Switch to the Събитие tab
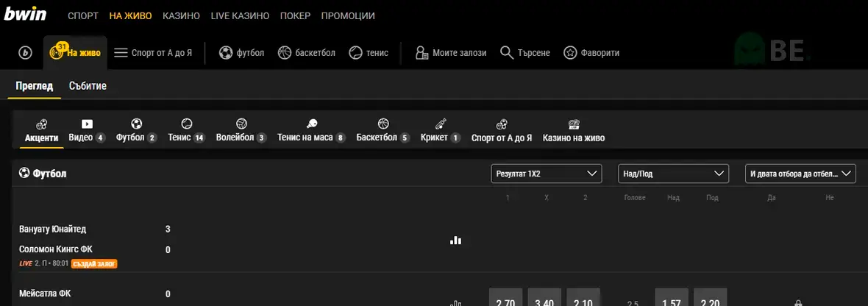Screen dimensions: 868x306 coord(88,86)
